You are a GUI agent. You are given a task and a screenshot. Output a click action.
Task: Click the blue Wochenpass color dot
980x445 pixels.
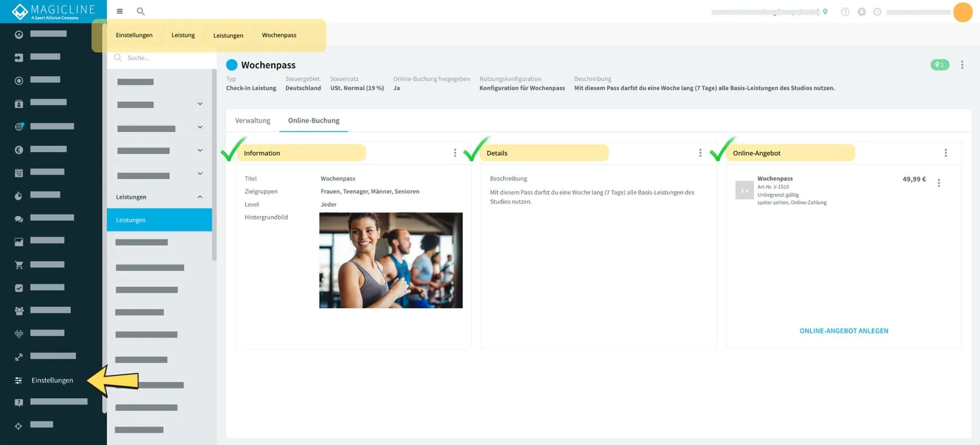[x=232, y=65]
